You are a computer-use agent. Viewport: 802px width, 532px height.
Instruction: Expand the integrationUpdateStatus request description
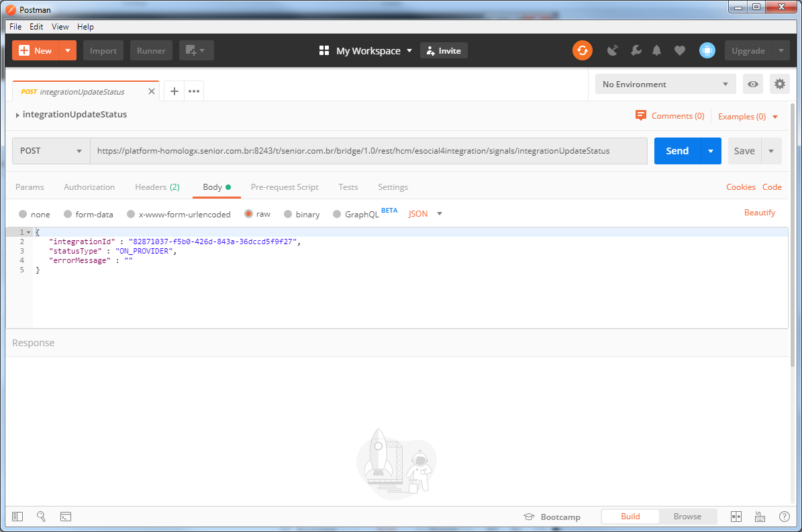point(17,115)
